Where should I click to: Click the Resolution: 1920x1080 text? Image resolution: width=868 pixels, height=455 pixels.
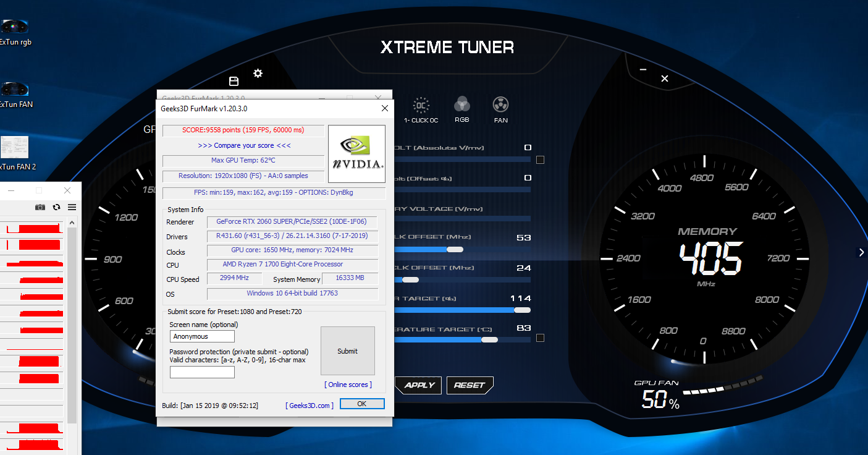[x=243, y=176]
